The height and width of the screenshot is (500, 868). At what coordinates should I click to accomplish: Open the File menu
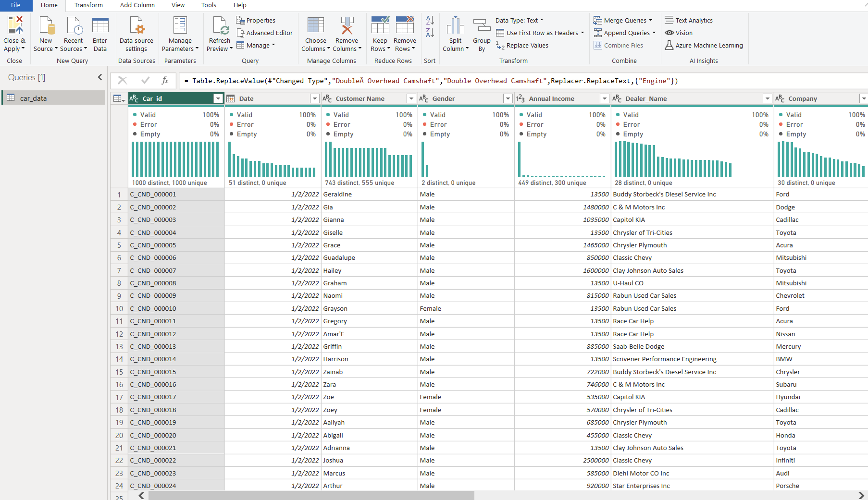16,5
